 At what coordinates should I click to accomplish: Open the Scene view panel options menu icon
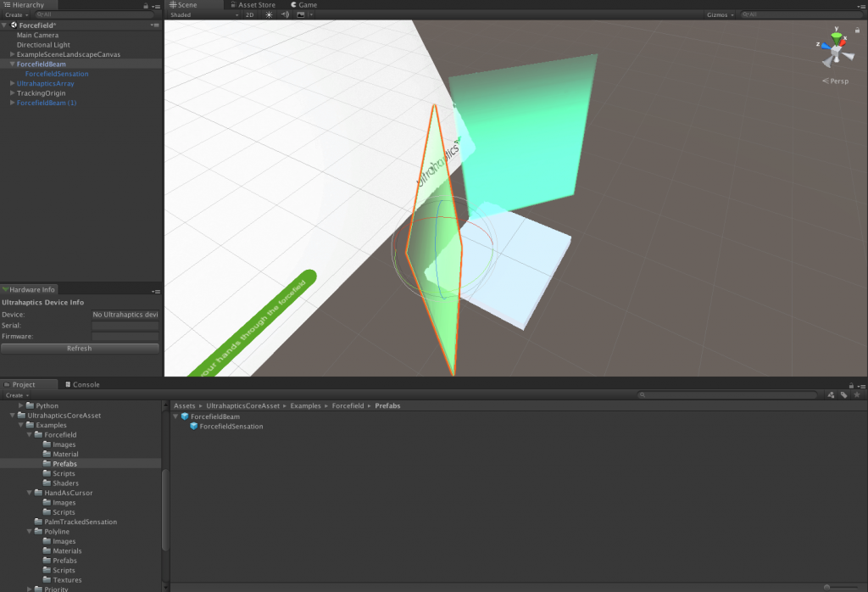[x=861, y=6]
